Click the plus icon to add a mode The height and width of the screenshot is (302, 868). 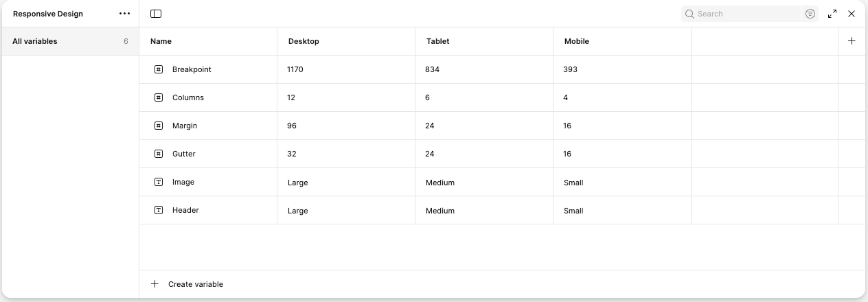pos(852,41)
